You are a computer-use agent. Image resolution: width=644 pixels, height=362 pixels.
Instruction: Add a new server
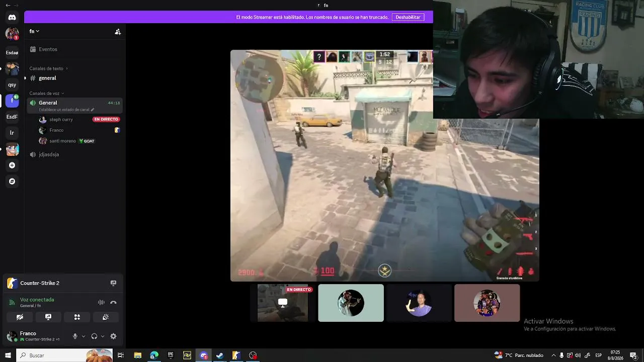pyautogui.click(x=12, y=165)
